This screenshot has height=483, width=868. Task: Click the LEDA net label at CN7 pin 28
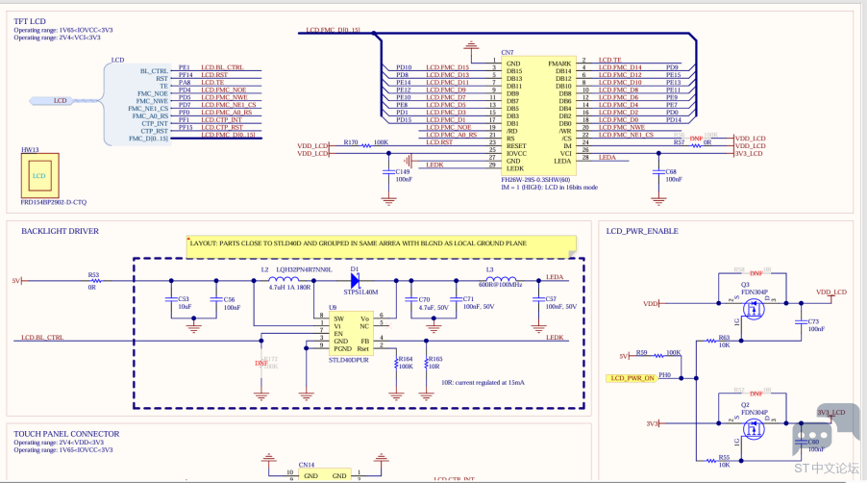coord(608,157)
